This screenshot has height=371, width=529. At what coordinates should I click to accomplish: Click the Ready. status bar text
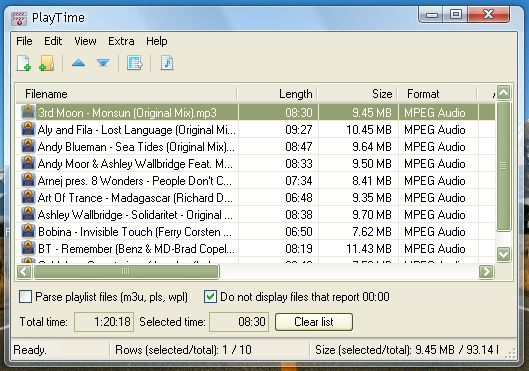tap(30, 350)
